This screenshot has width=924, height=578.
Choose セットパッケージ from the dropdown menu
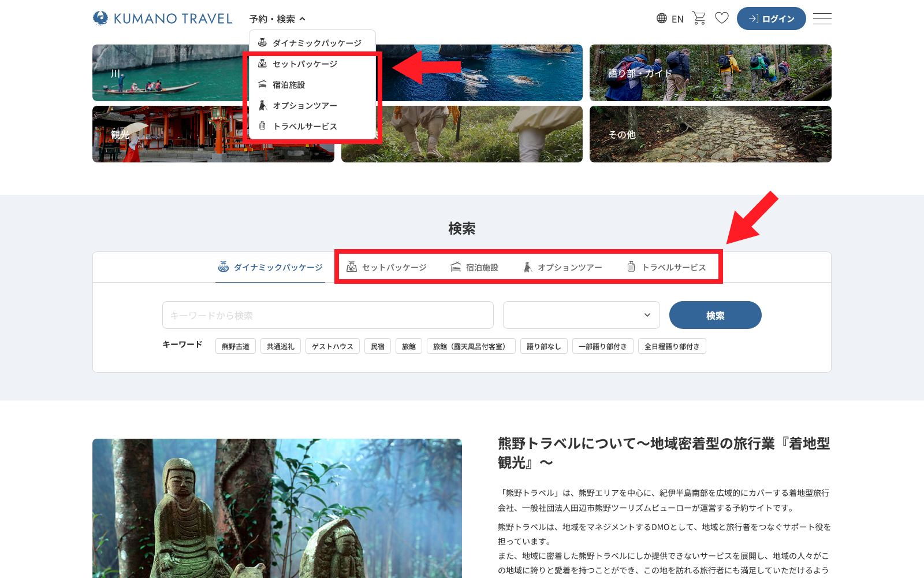point(304,64)
